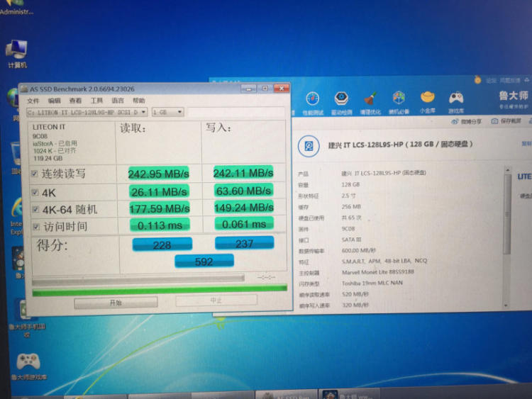Viewport: 532px width, 399px height.
Task: Click 600.00 MB/秒 transfer rate value
Action: click(359, 250)
